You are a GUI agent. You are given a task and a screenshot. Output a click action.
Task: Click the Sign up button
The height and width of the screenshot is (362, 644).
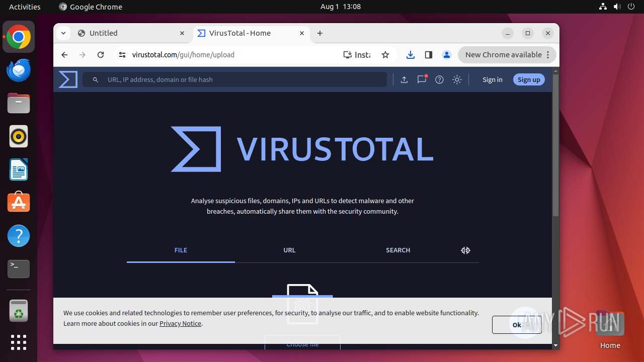529,79
